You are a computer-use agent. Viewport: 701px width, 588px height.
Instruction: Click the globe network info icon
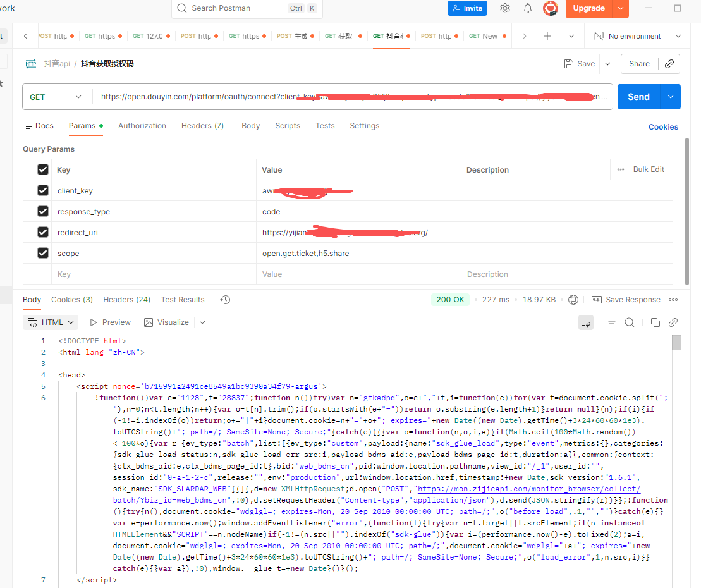point(573,300)
